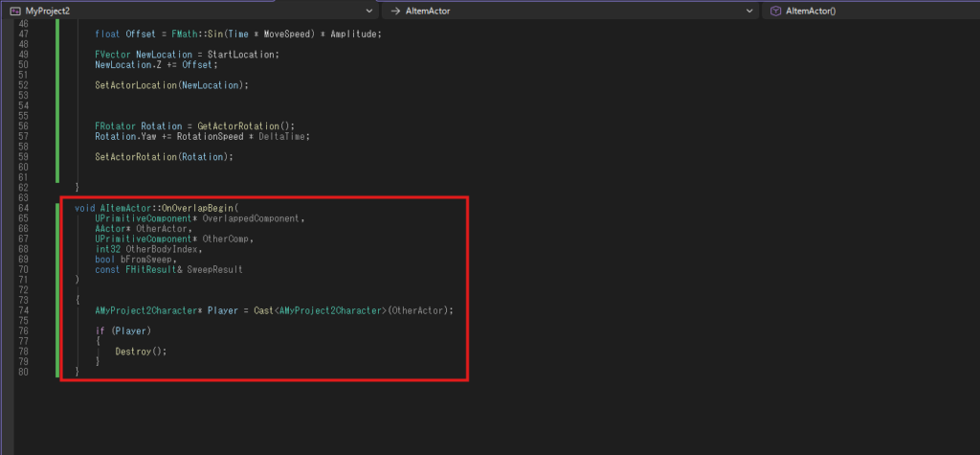Expand the AItemActor class scope dropdown arrow
Viewport: 980px width, 455px height.
coord(749,11)
